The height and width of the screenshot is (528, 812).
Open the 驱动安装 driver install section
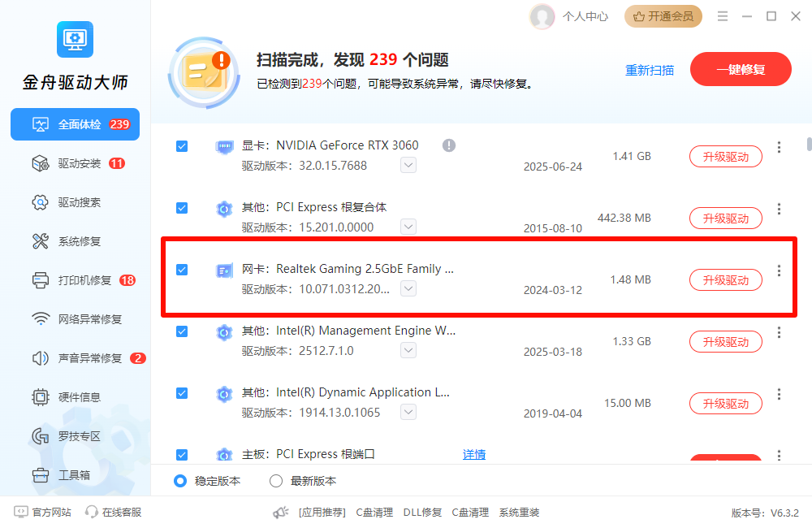click(x=78, y=164)
